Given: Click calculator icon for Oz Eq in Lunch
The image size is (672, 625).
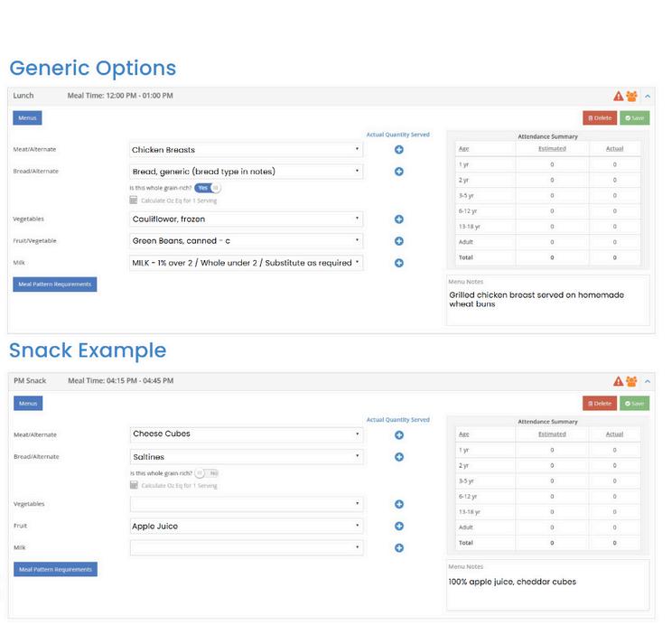Looking at the screenshot, I should (x=134, y=201).
